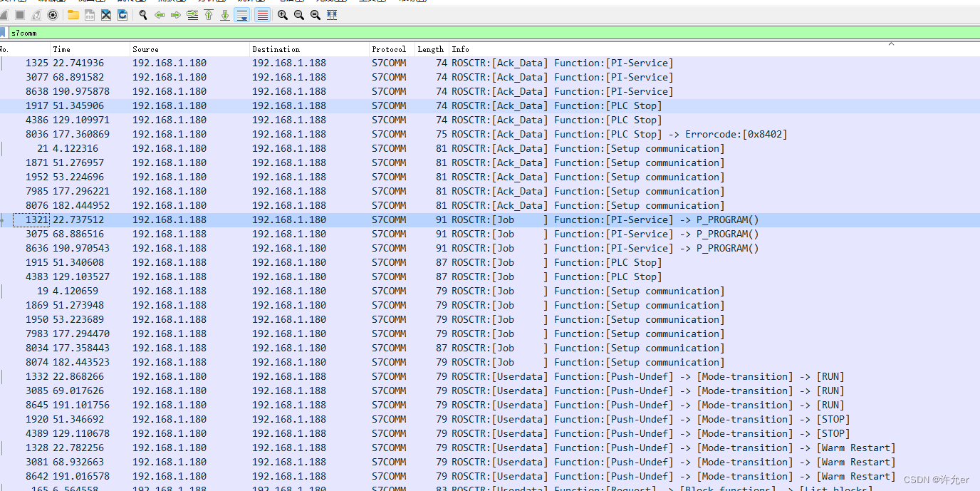Open the display filter bookmarks dropdown
The image size is (980, 491).
pos(5,32)
